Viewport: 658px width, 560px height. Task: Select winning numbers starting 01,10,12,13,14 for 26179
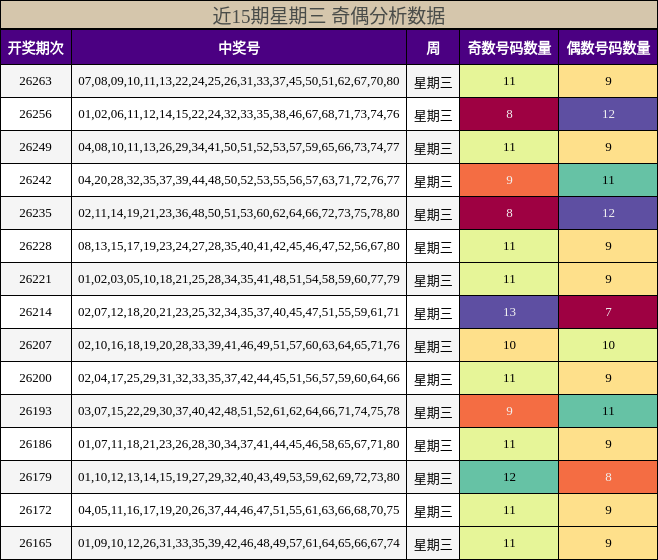239,477
